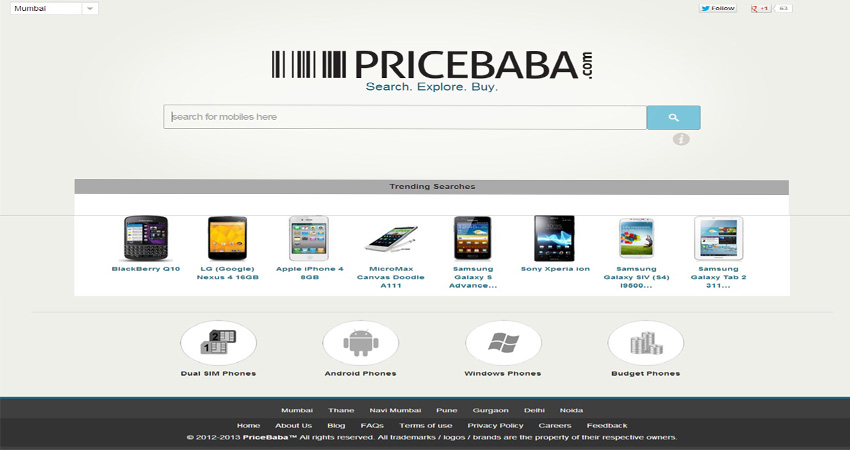Select the Budget Phones coins icon
850x450 pixels.
coord(646,343)
